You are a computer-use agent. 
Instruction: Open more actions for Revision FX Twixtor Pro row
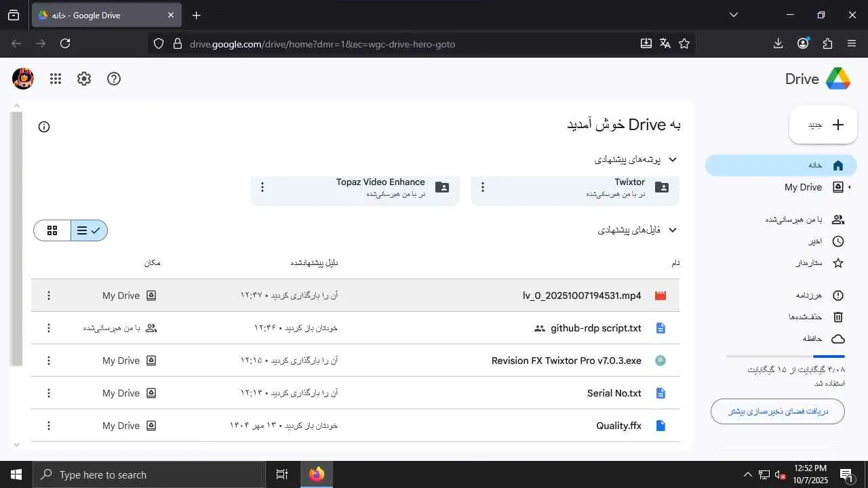48,361
